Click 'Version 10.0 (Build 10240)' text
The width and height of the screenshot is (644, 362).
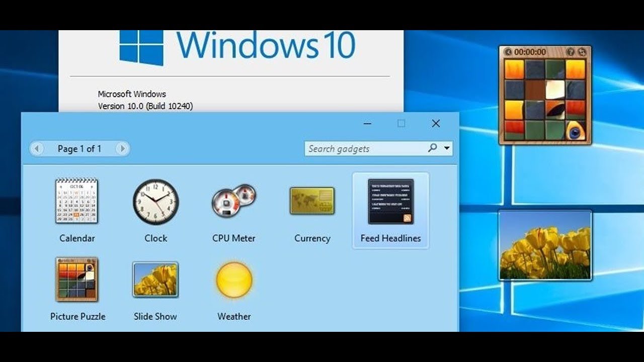tap(145, 106)
